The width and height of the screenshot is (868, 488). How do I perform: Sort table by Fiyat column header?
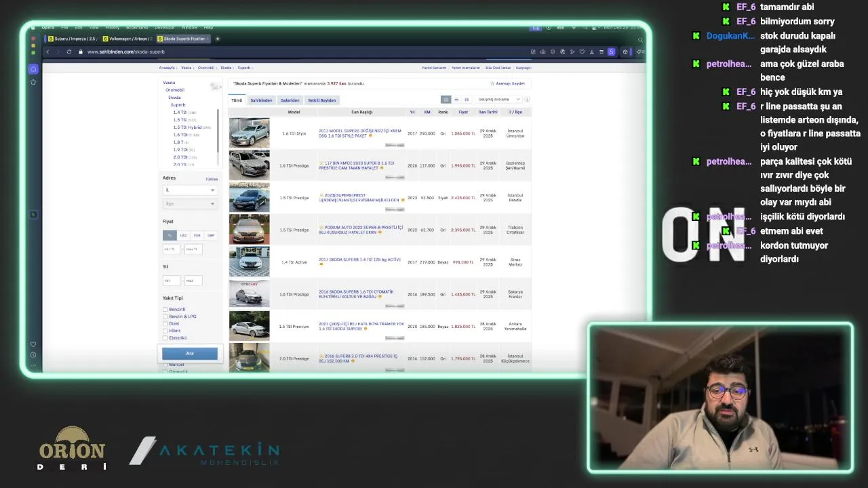coord(463,112)
